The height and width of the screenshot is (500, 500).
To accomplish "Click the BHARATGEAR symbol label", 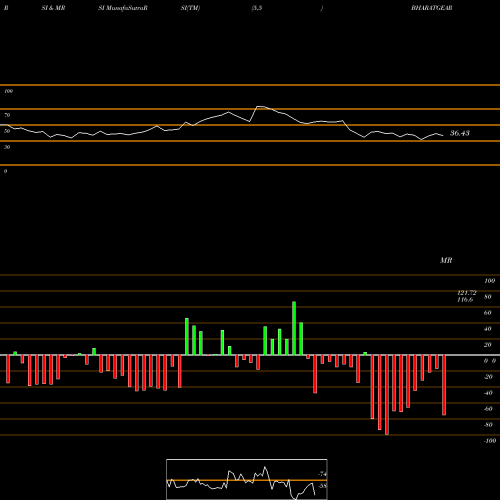I will [432, 8].
